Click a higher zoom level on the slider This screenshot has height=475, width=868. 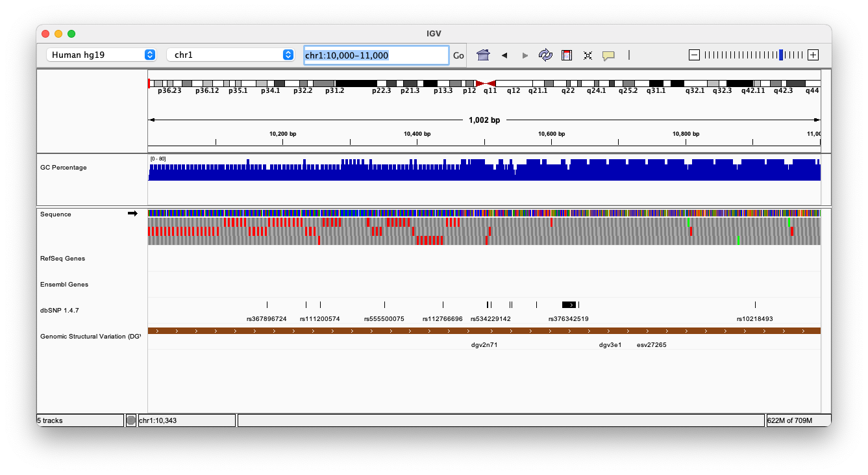(792, 55)
